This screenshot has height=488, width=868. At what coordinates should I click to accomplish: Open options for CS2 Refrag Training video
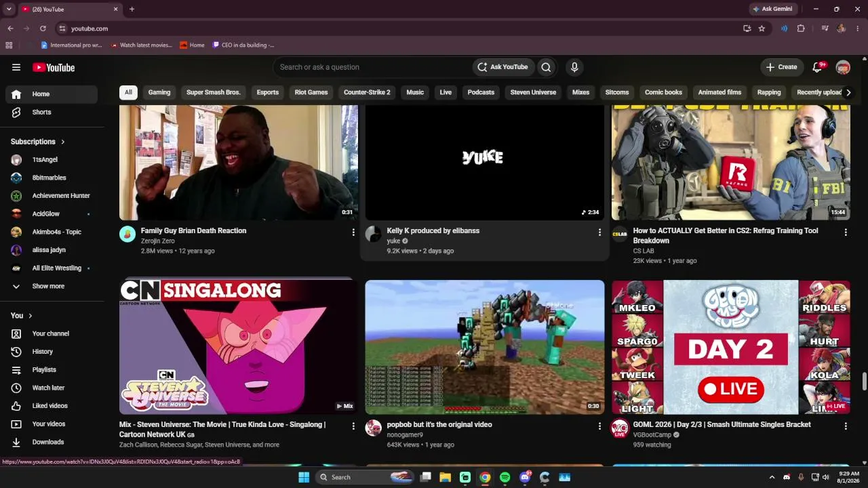(846, 232)
